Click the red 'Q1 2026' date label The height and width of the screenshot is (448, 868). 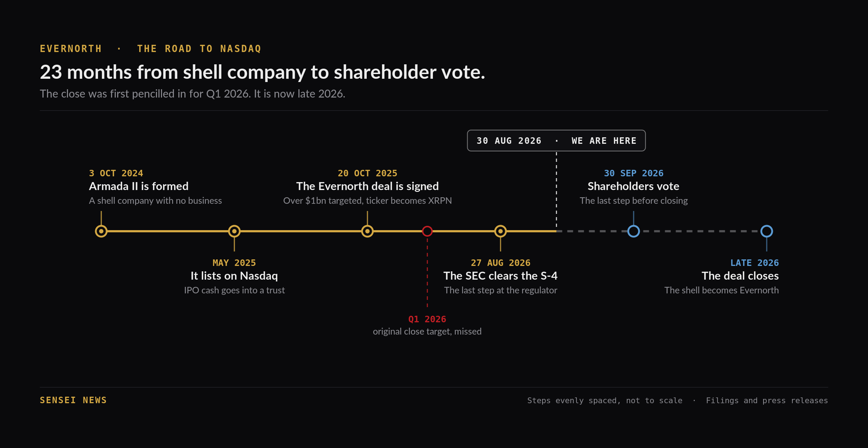tap(427, 319)
